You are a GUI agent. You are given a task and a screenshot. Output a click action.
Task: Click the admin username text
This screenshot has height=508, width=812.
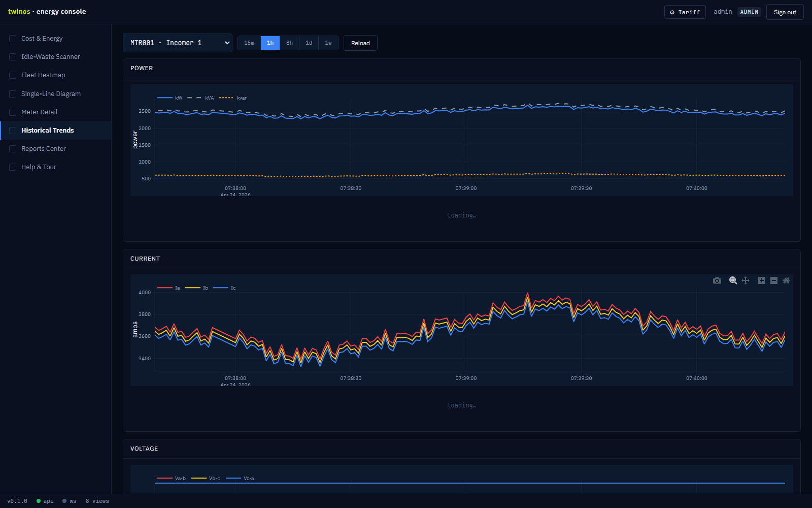click(723, 12)
